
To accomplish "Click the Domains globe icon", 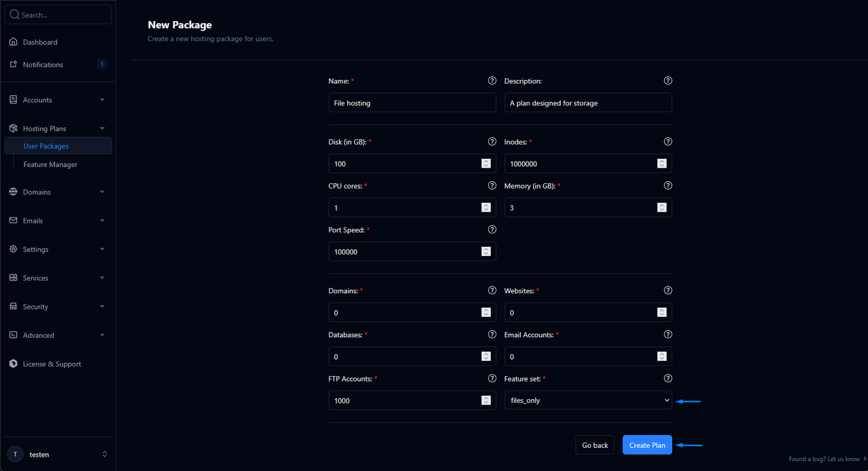I will coord(14,192).
